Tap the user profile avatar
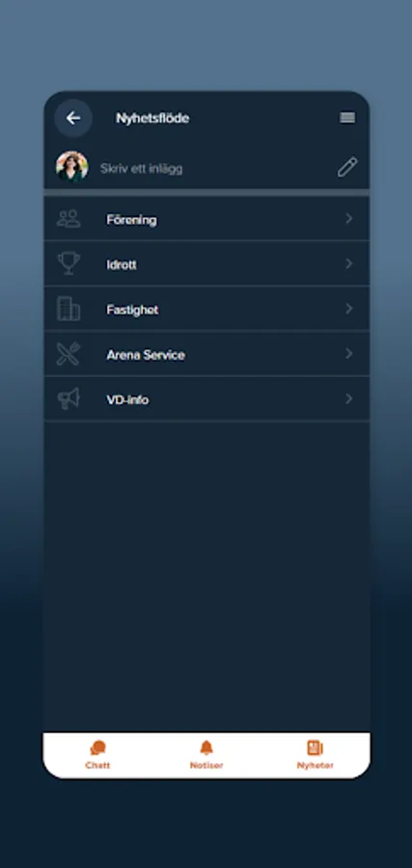412x868 pixels. [x=72, y=166]
